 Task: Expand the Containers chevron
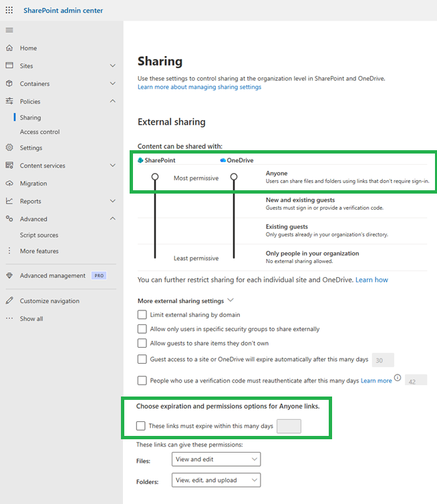(x=113, y=83)
